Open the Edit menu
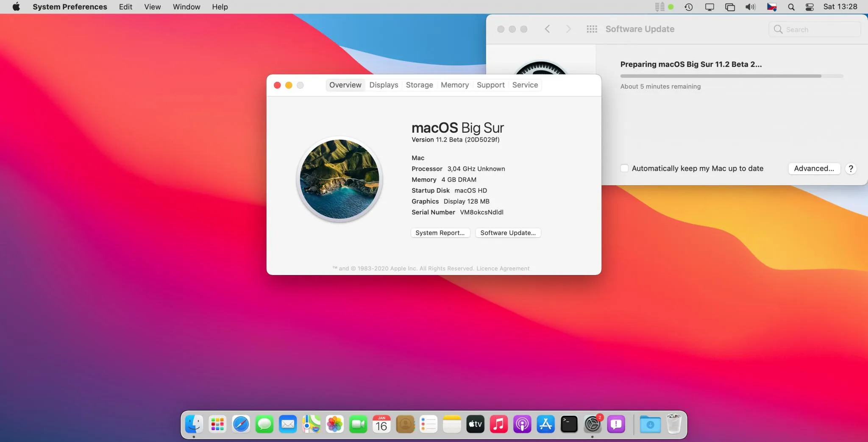Screen dimensions: 868x442 pos(125,7)
